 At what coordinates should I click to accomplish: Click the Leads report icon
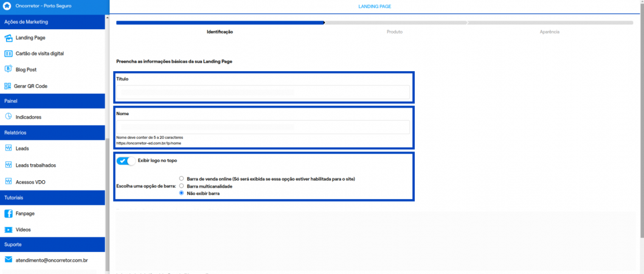tap(9, 148)
